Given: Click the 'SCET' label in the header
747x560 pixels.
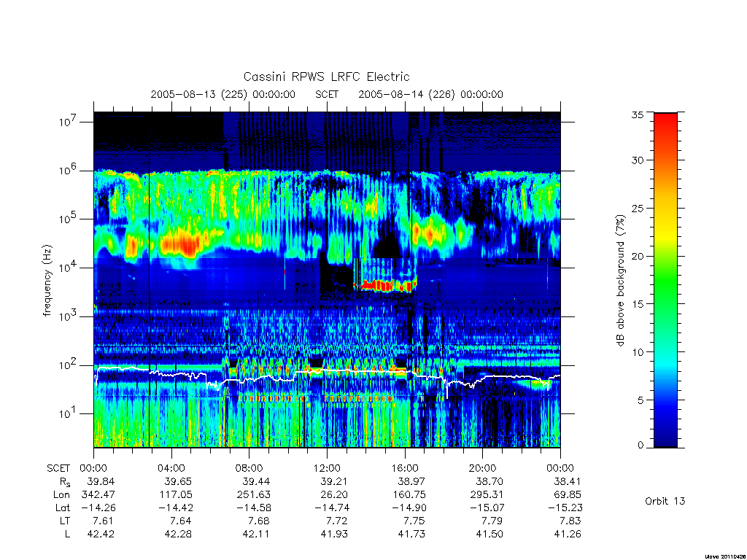Looking at the screenshot, I should [x=327, y=94].
